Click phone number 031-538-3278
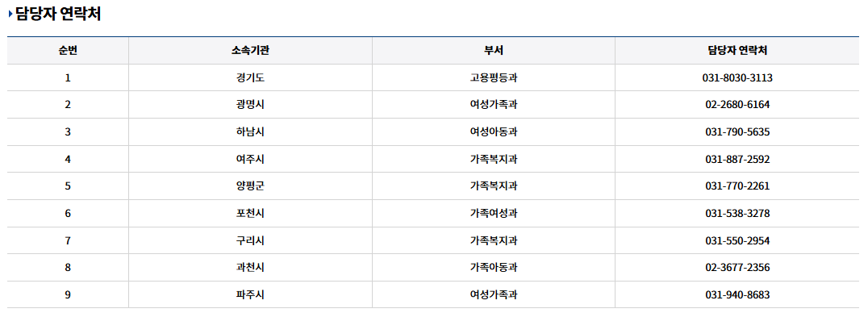 [x=737, y=214]
